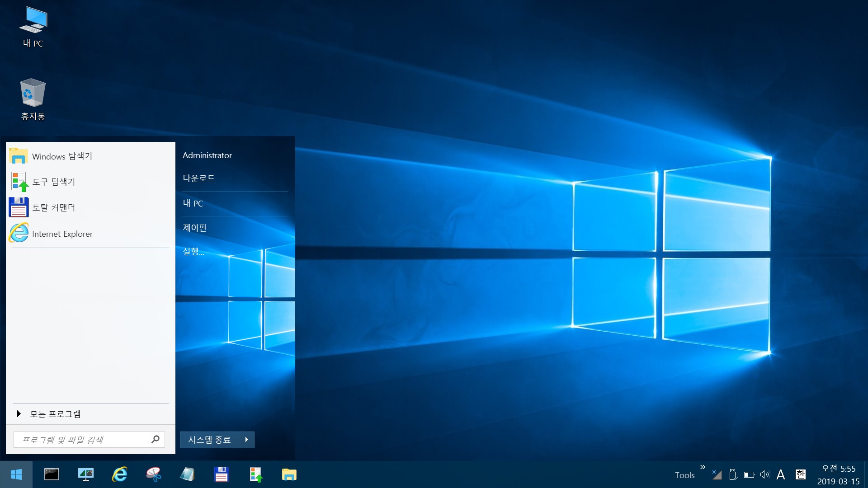This screenshot has height=488, width=868.
Task: Click the battery tray icon
Action: (x=749, y=474)
